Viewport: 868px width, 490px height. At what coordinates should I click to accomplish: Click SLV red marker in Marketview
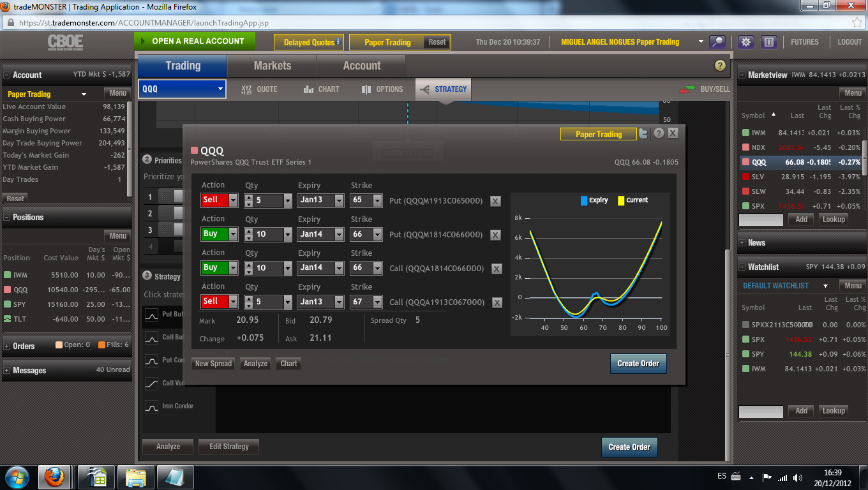[745, 177]
